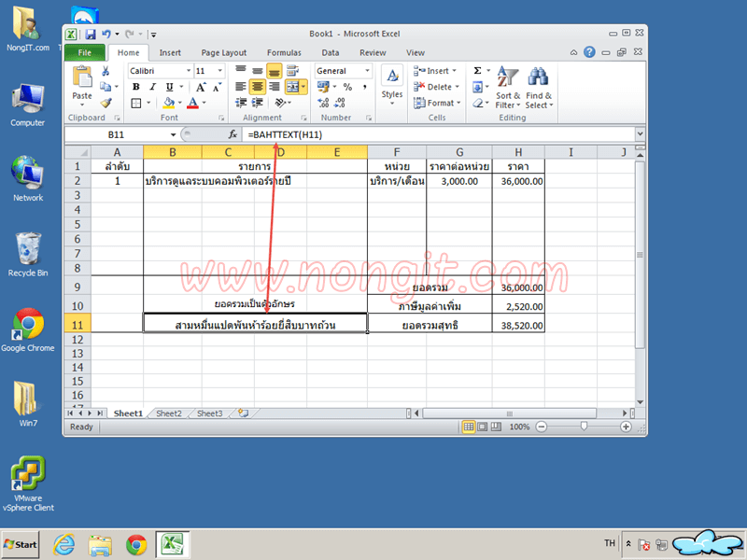Open the File menu tab
The width and height of the screenshot is (747, 560).
pos(85,52)
